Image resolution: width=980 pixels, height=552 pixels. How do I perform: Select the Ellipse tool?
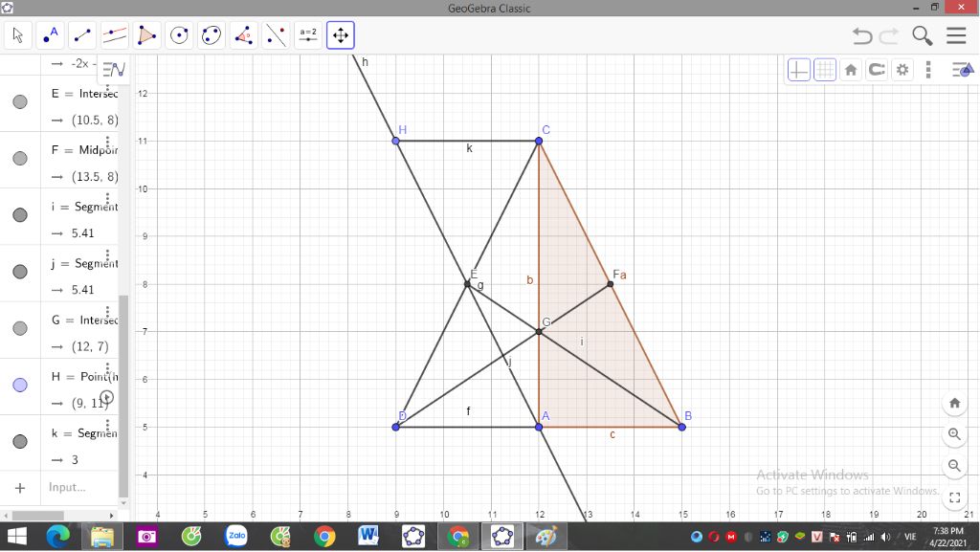[x=212, y=35]
